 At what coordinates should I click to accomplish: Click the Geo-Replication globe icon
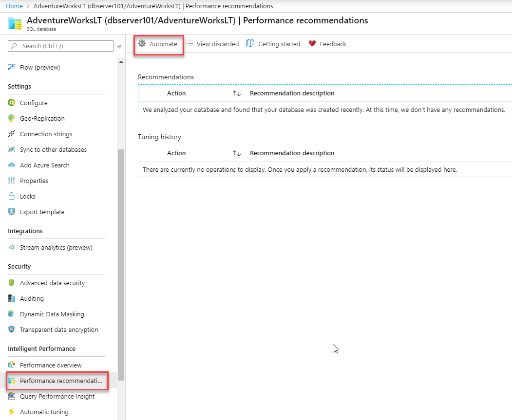(x=11, y=118)
